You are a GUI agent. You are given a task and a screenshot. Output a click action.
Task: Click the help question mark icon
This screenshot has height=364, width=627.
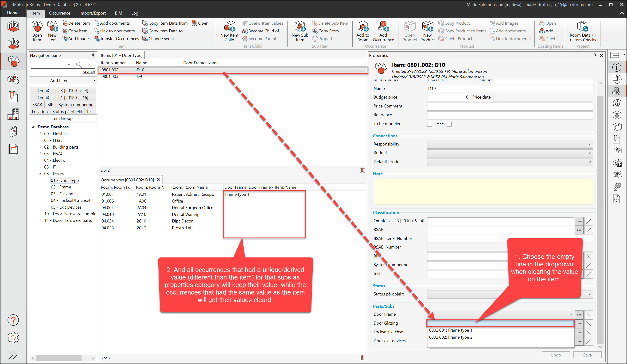click(13, 320)
